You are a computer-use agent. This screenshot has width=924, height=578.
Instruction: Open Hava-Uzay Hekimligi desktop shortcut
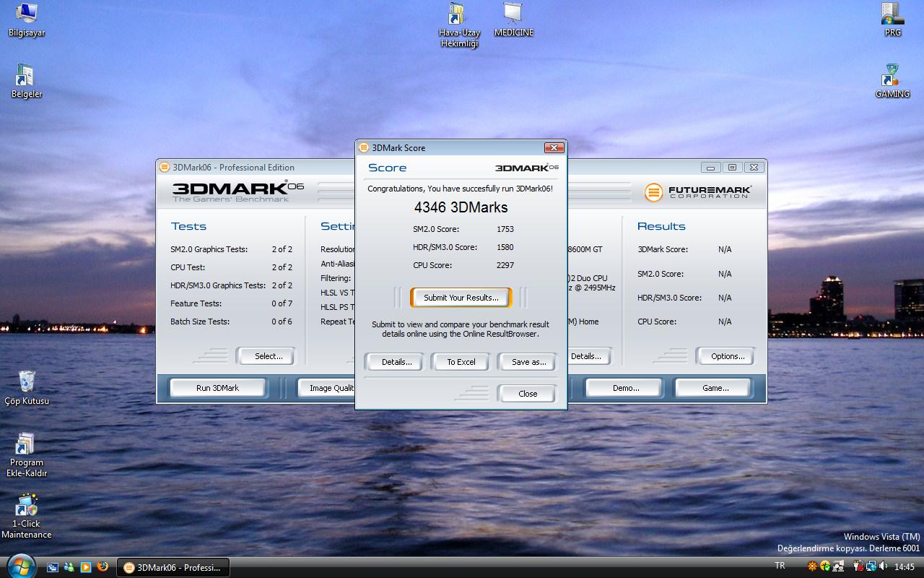click(x=459, y=25)
